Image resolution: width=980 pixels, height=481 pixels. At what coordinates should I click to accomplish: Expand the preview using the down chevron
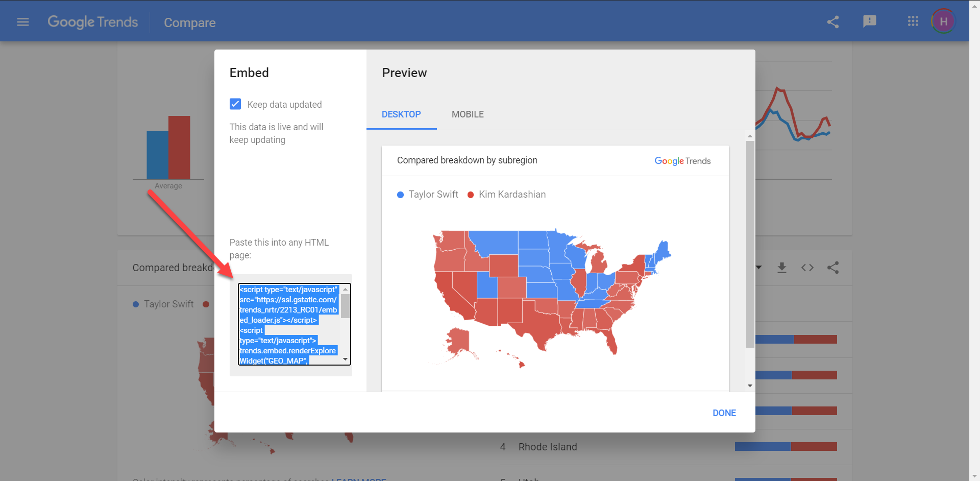pos(750,386)
